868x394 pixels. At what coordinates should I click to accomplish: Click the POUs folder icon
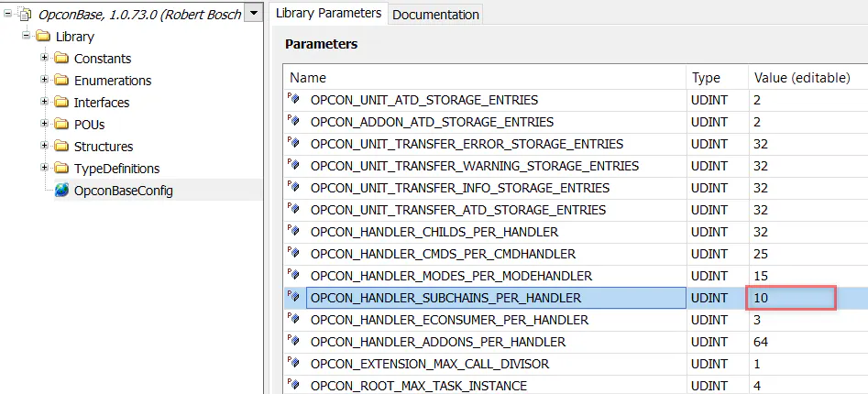[61, 125]
